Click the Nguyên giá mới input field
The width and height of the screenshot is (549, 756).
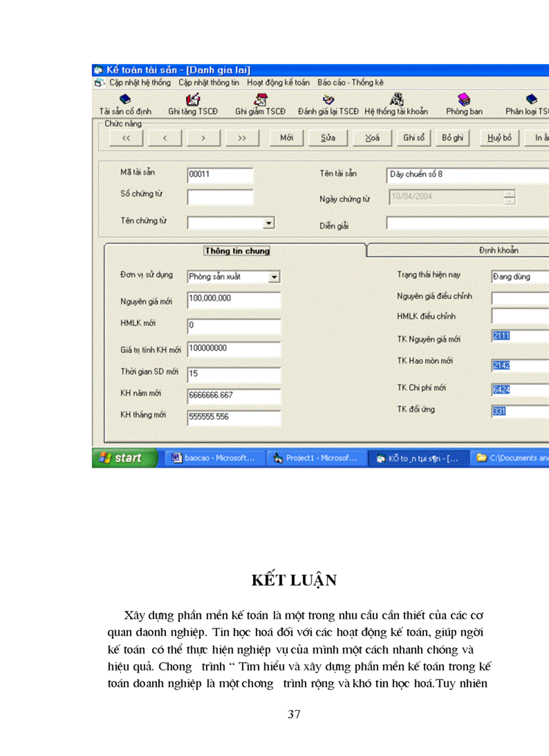233,298
